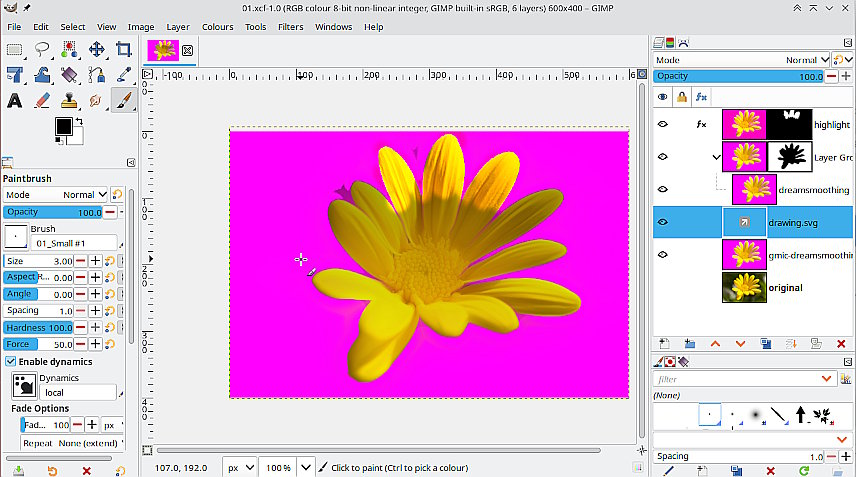This screenshot has width=856, height=477.
Task: Select the Colour Picker eyedropper tool
Action: point(124,75)
